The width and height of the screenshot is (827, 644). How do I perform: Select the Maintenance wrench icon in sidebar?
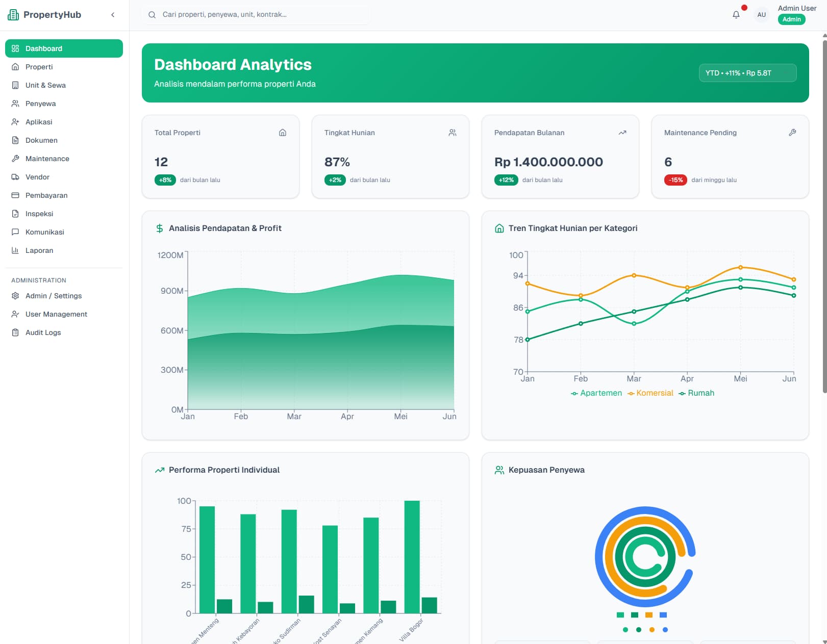[x=15, y=159]
